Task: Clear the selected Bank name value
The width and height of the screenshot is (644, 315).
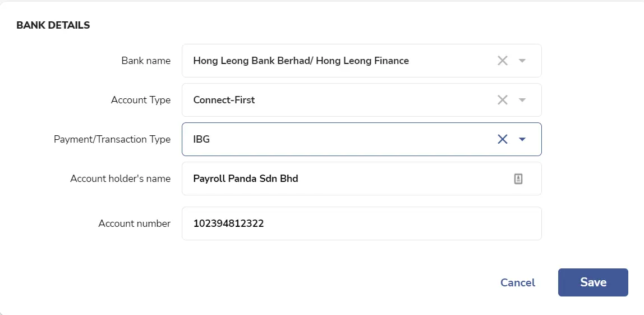Action: (502, 61)
